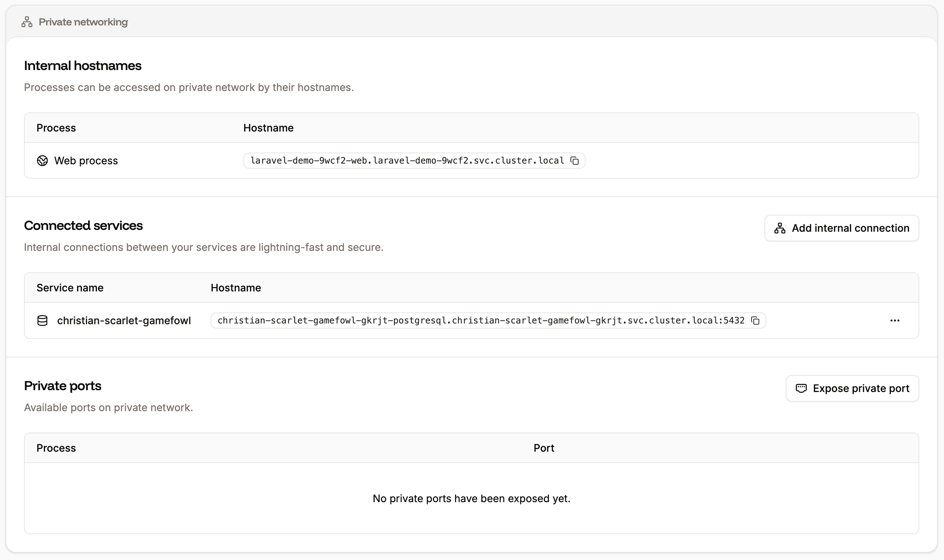Click Expose private port

[851, 388]
